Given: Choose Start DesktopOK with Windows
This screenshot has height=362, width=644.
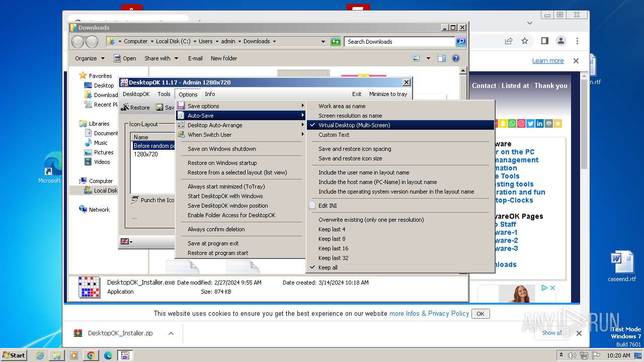Looking at the screenshot, I should 240,196.
